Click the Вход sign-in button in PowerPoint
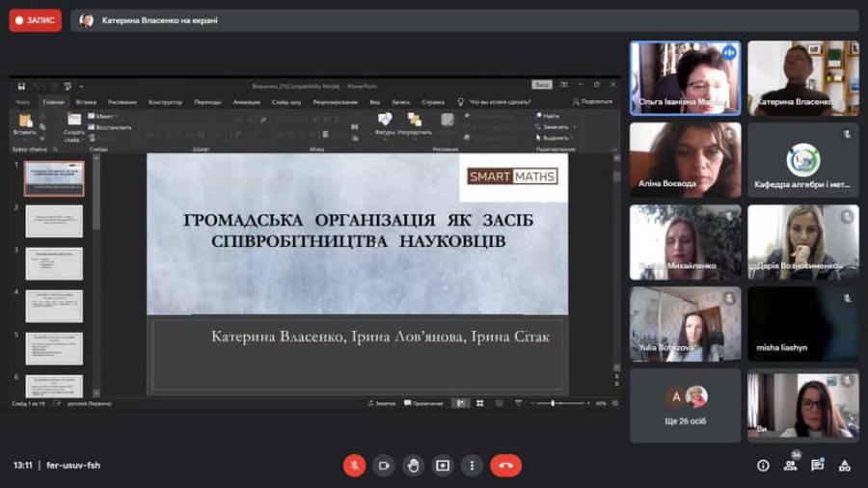Viewport: 868px width, 488px height. click(x=542, y=85)
